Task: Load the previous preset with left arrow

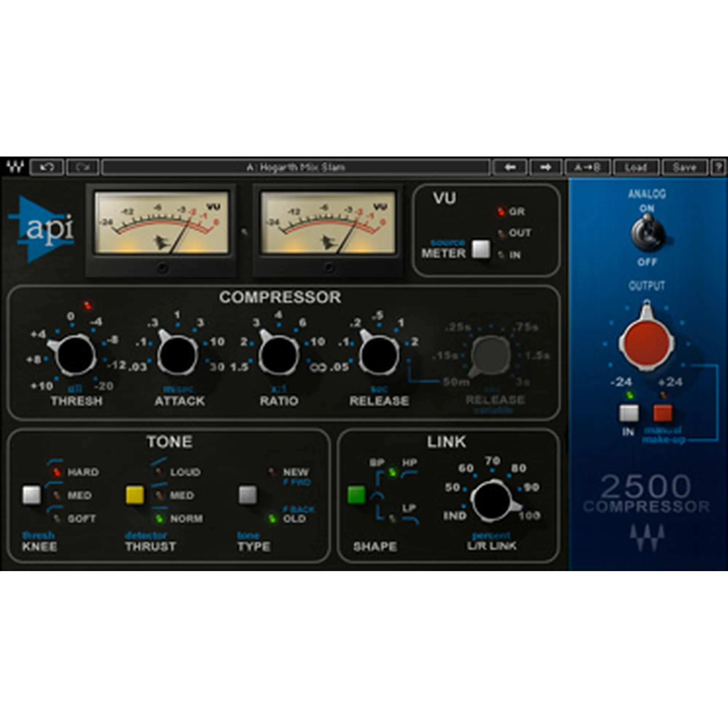Action: [510, 167]
